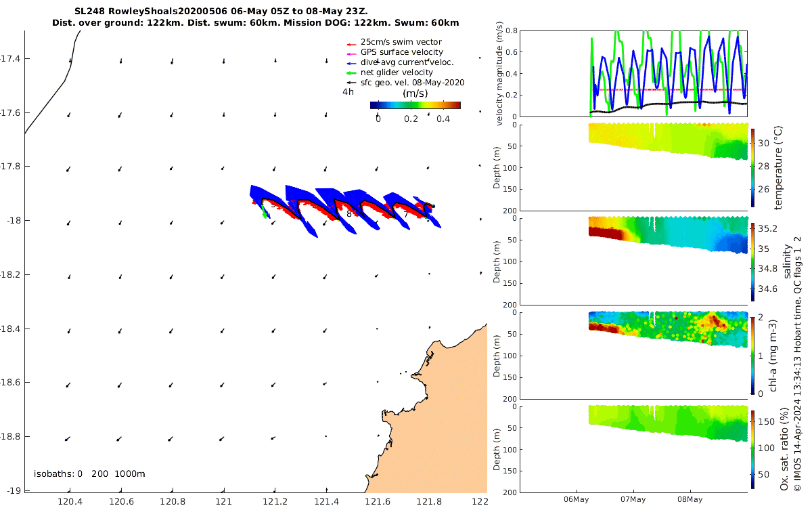Click the salinity colorbar
Image resolution: width=812 pixels, height=508 pixels.
(753, 261)
